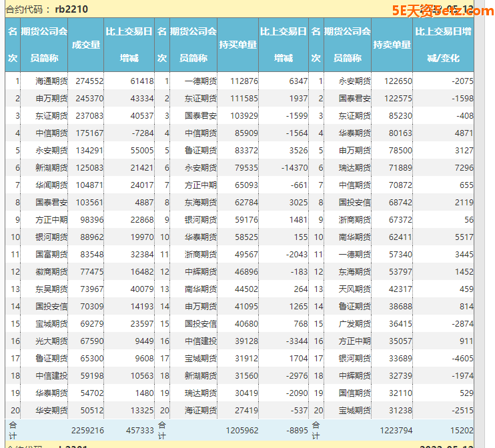Select 国信期货 in short position ranking

pos(355,393)
